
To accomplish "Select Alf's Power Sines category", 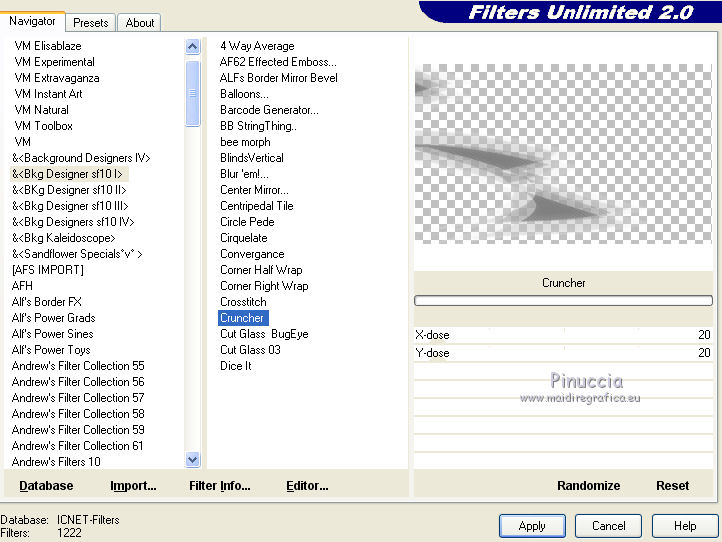I will [x=52, y=334].
